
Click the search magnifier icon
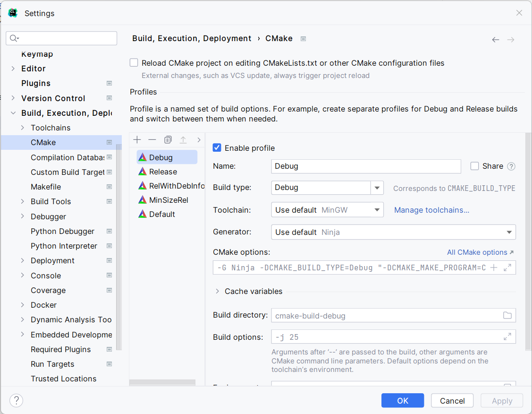14,38
